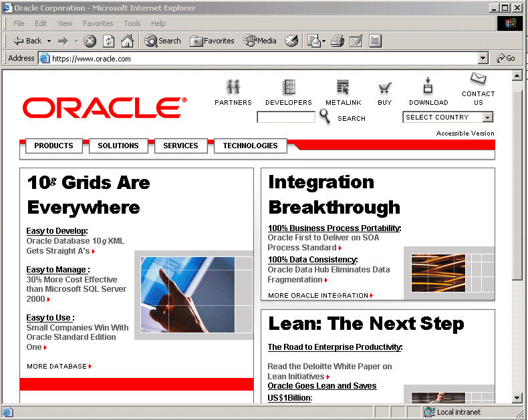This screenshot has width=528, height=420.
Task: Click the Partners people icon
Action: (233, 87)
